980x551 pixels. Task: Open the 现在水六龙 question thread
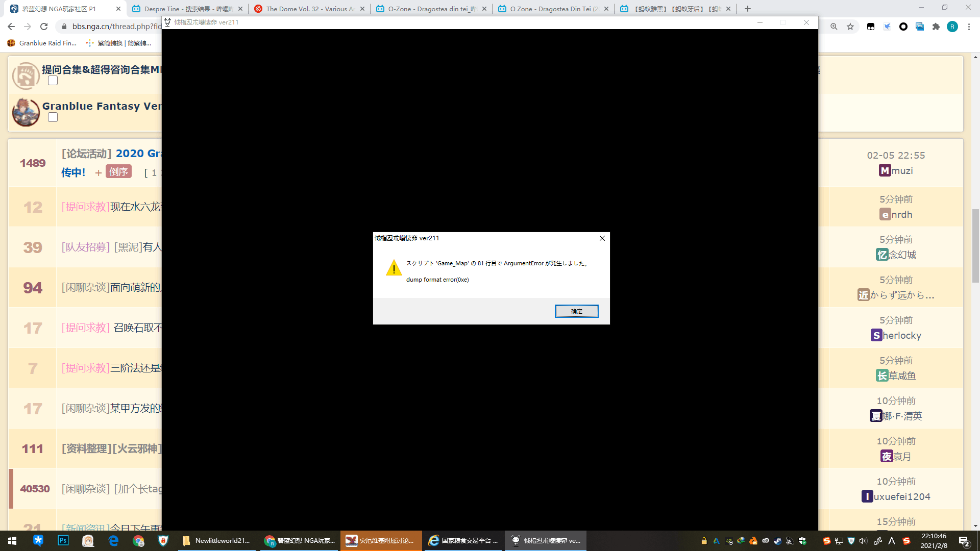click(x=136, y=207)
